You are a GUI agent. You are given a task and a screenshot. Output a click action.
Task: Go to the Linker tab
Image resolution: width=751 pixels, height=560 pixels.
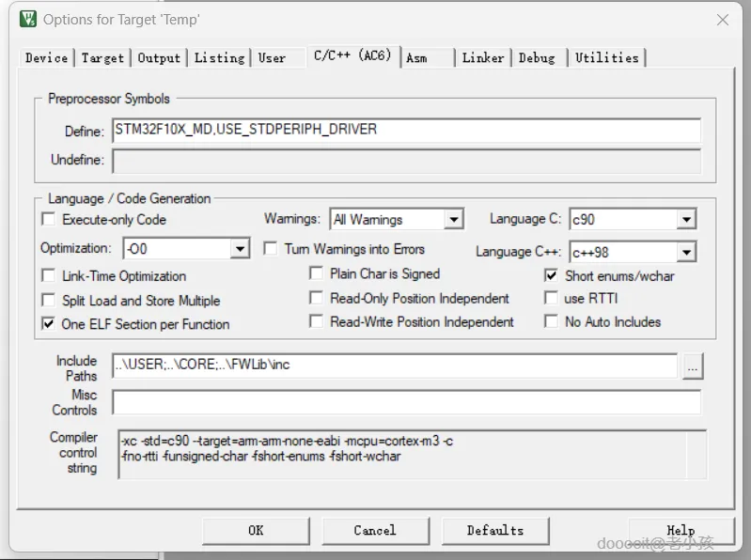[x=483, y=58]
